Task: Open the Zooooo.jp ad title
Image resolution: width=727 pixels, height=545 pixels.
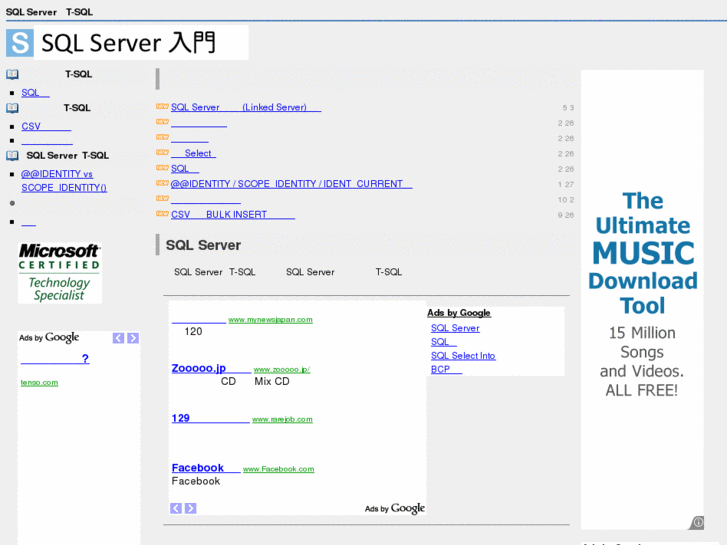Action: pos(211,368)
